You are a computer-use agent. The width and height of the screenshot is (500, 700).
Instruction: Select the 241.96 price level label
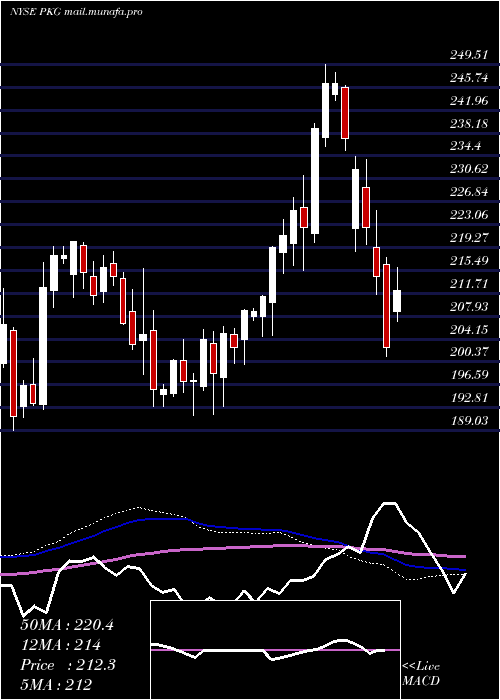click(x=469, y=101)
